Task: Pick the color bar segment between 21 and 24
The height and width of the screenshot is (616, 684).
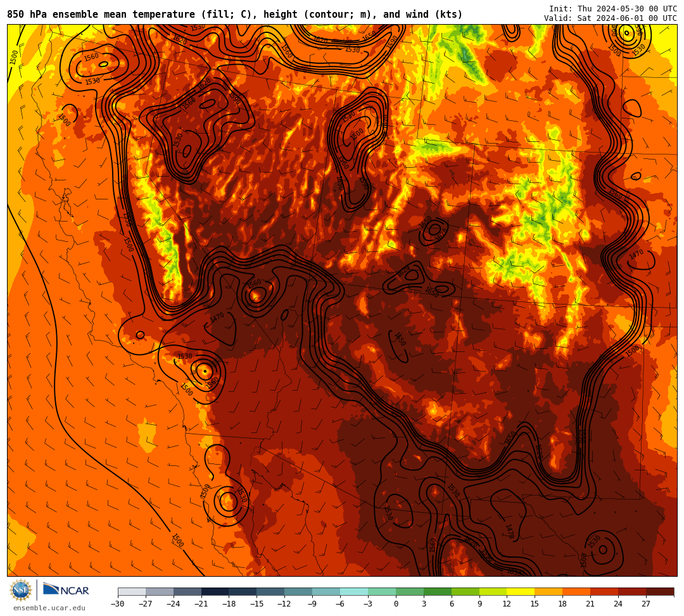Action: pyautogui.click(x=605, y=591)
